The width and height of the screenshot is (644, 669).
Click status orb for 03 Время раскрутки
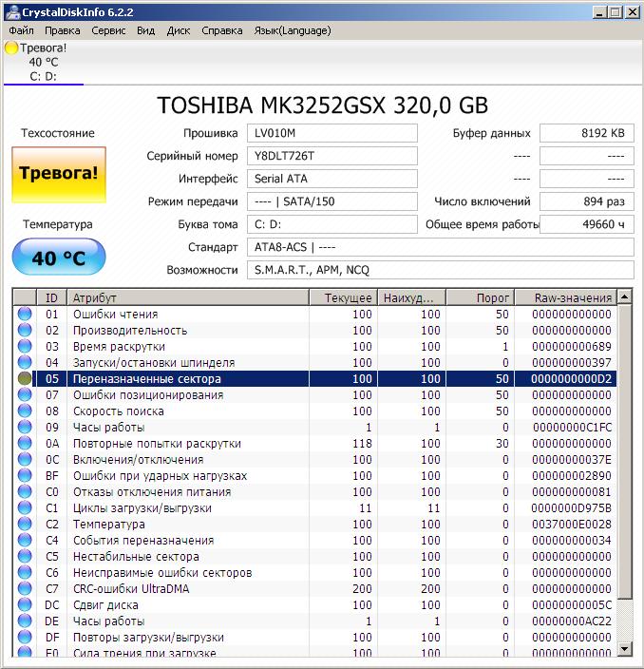25,346
